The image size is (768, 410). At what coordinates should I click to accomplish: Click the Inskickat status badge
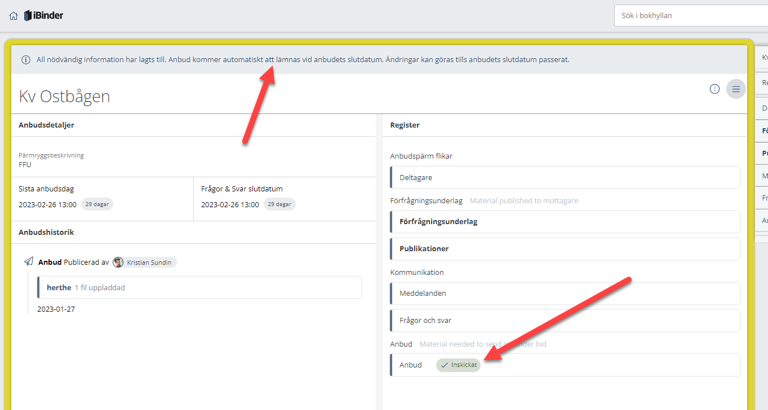[x=459, y=365]
